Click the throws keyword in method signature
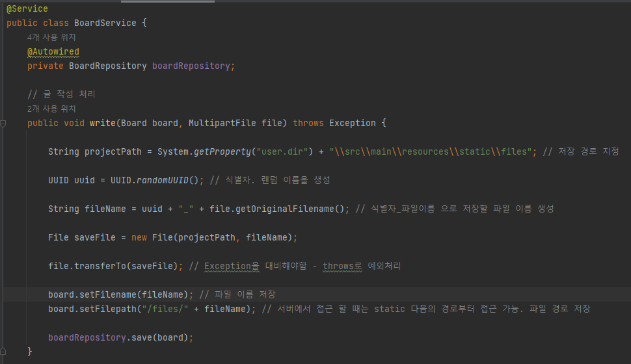Image resolution: width=631 pixels, height=364 pixels. [x=308, y=123]
